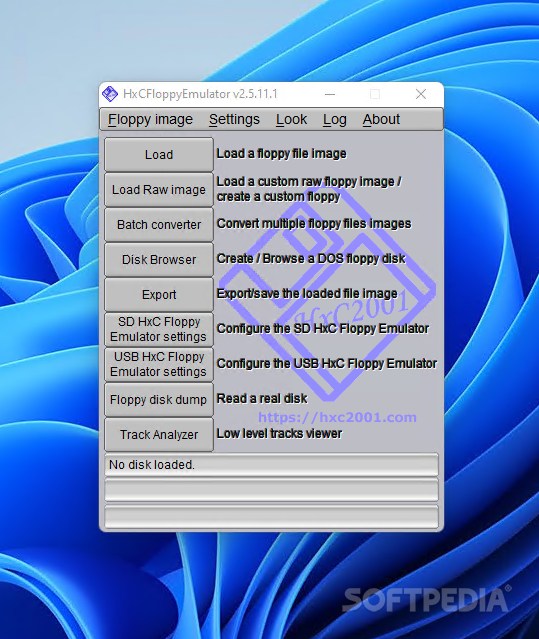Minimize the HxCFloppyEmulator window
539x639 pixels.
[330, 94]
